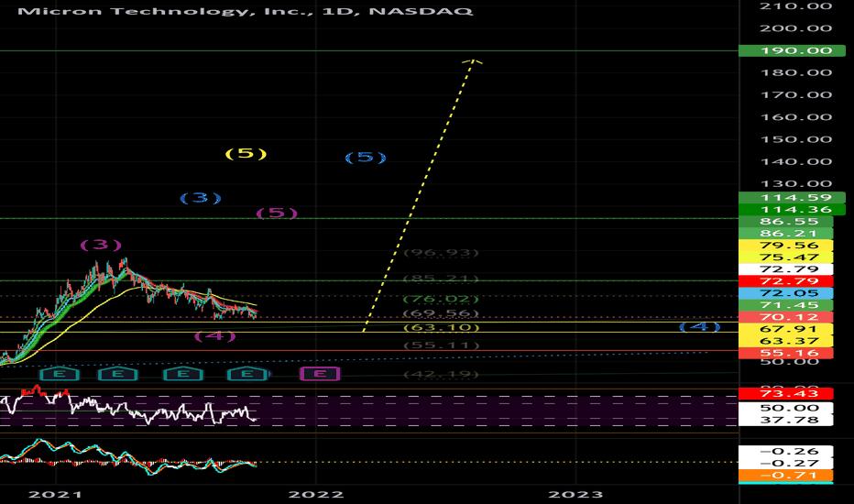Click the purple (3) wave label
The width and height of the screenshot is (854, 504).
point(101,245)
